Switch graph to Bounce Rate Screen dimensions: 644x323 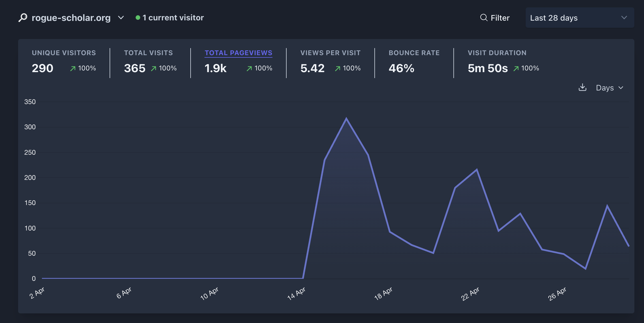(x=414, y=53)
